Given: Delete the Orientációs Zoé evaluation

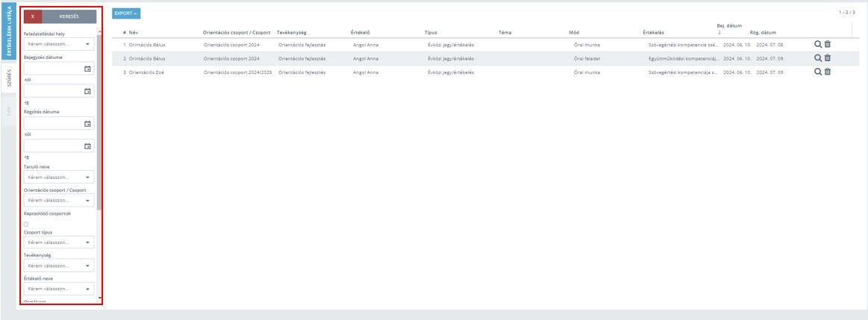Looking at the screenshot, I should (x=828, y=72).
